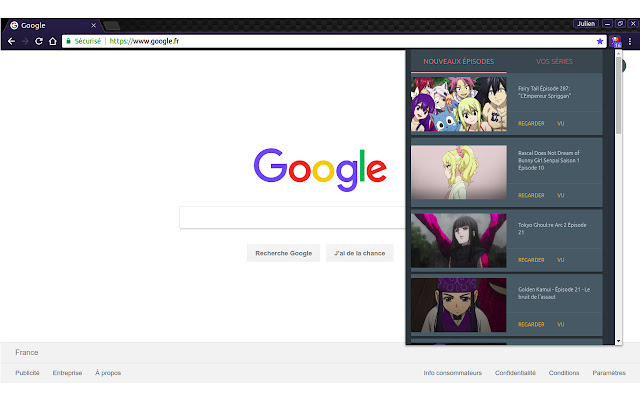This screenshot has height=400, width=640.
Task: Click the Tokyo Ghoul:re Arc 2 title text
Action: click(552, 229)
